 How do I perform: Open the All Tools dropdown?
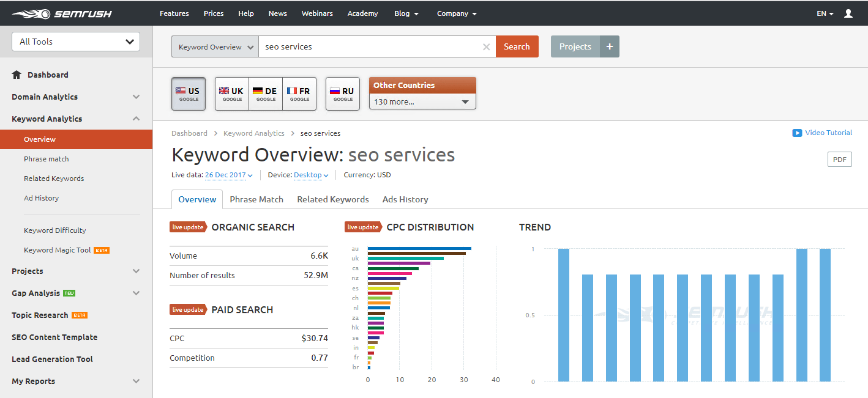click(x=76, y=42)
